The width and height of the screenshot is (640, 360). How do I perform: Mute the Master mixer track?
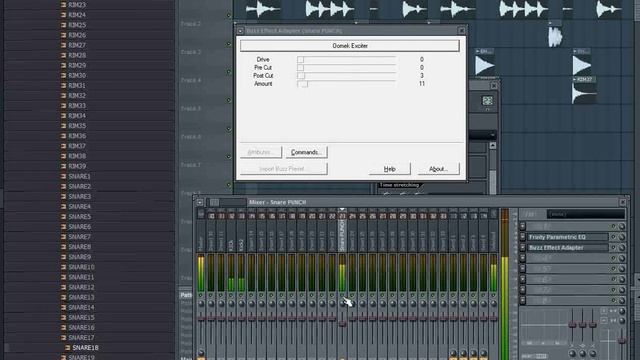[x=201, y=295]
